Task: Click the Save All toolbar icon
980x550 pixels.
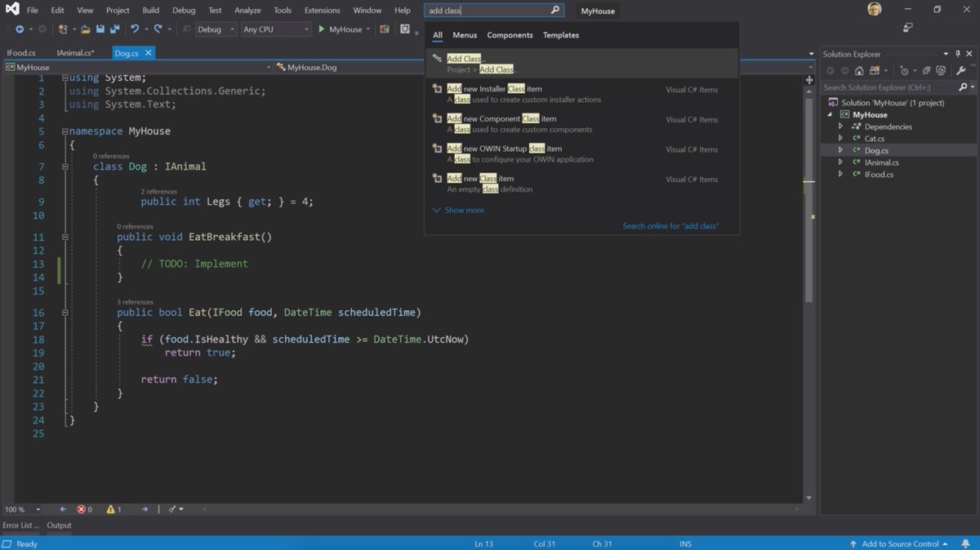Action: click(x=115, y=29)
